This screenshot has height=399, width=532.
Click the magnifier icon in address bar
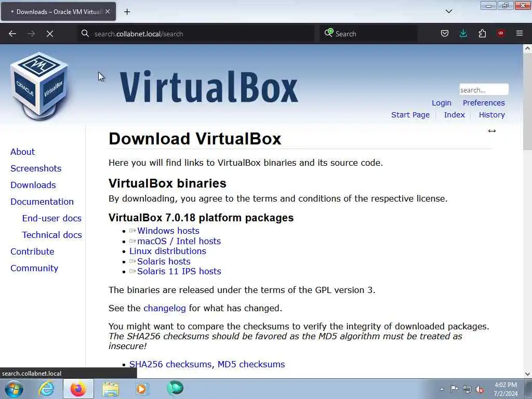85,33
